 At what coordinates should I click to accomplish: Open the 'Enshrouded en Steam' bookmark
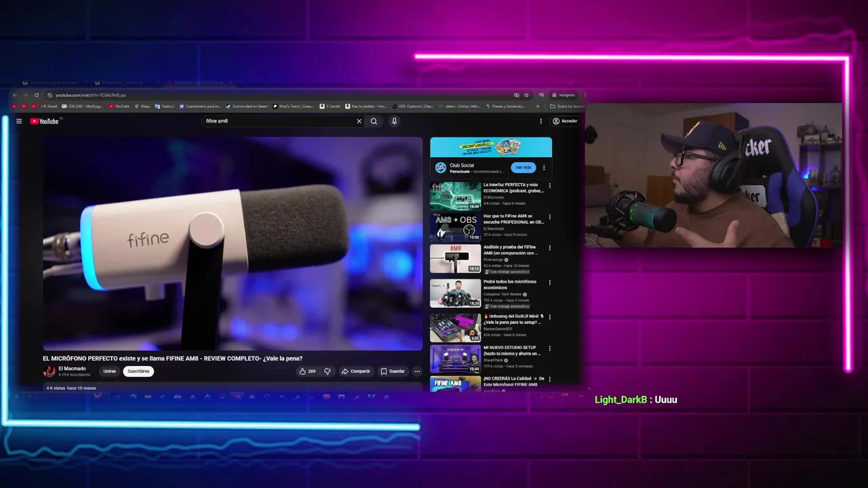248,106
